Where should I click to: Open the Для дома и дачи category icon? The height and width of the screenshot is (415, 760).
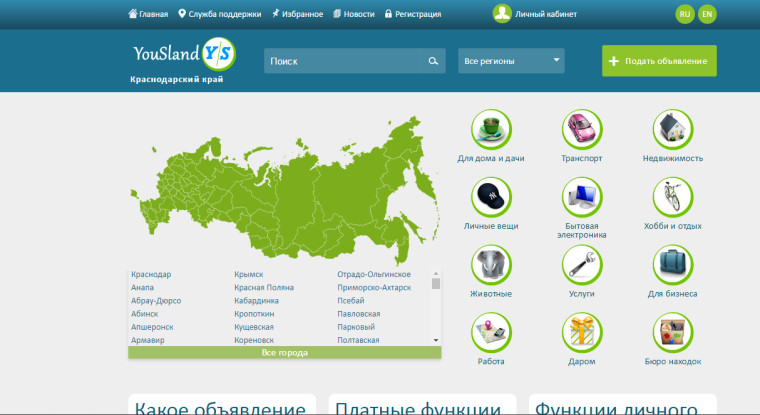tap(491, 129)
